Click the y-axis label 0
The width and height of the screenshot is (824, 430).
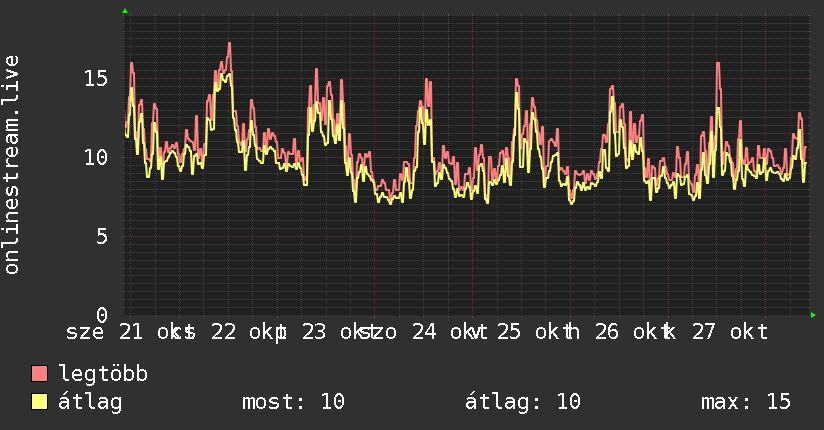[102, 315]
